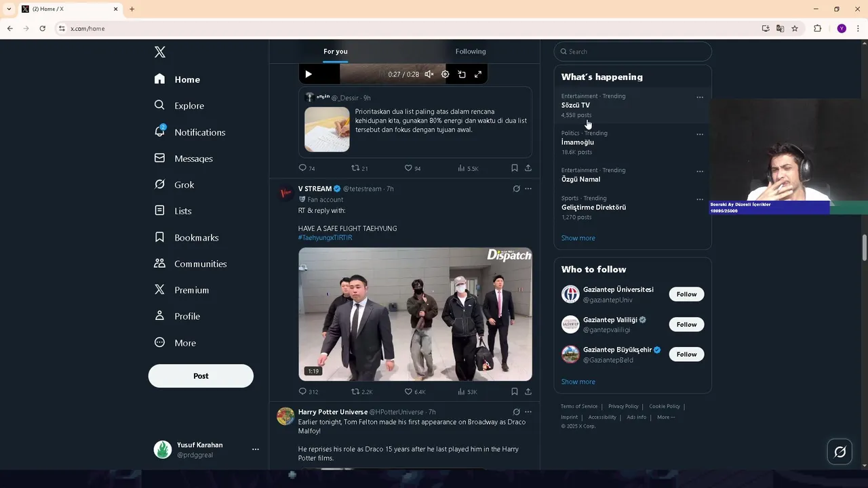The width and height of the screenshot is (868, 488).
Task: Open more options on Harry Potter Universe post
Action: pyautogui.click(x=528, y=411)
